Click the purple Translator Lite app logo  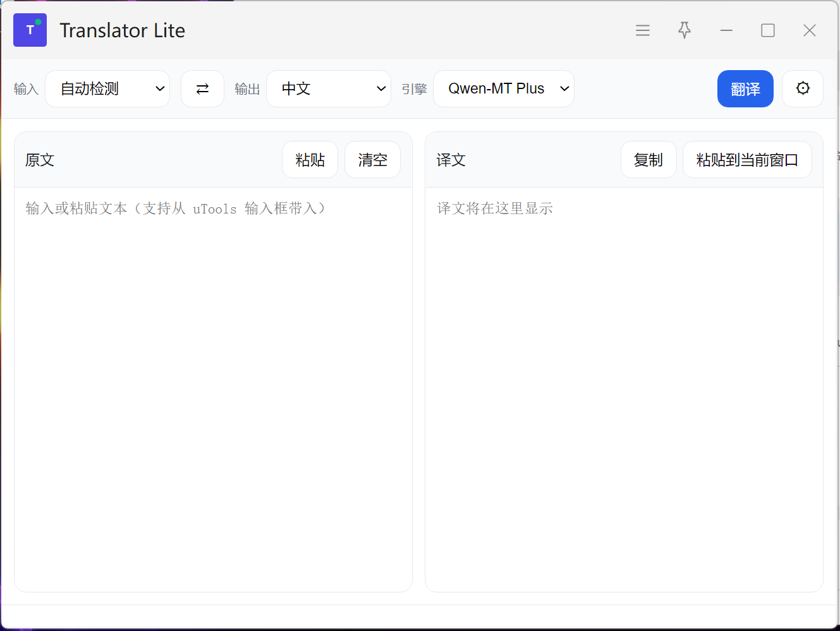tap(30, 30)
